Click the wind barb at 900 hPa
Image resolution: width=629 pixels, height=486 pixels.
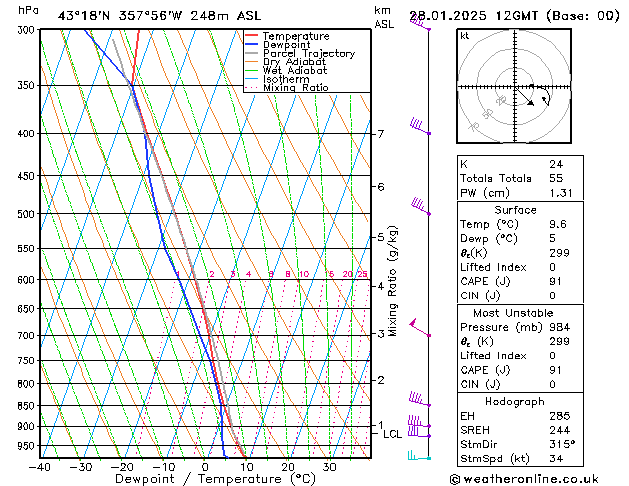point(419,421)
